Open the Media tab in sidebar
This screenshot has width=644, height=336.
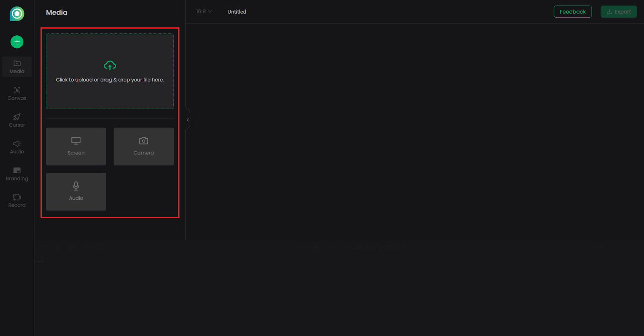pyautogui.click(x=17, y=67)
